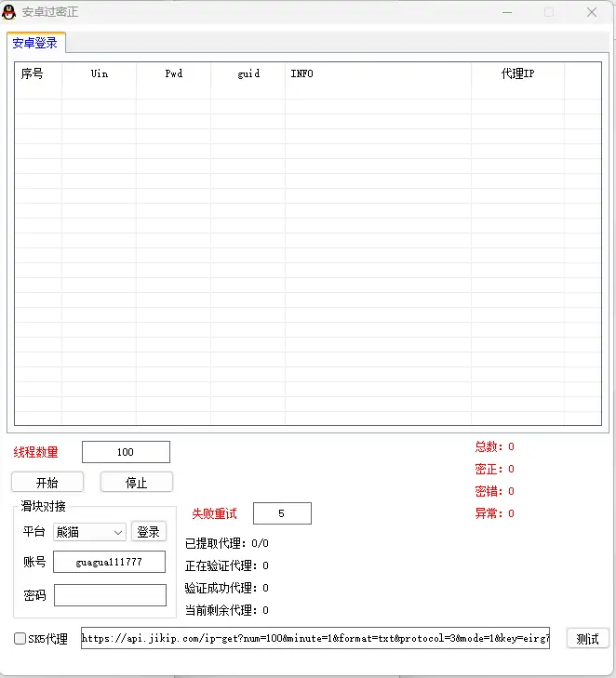Focus the 账号 field with guagua111777
616x678 pixels.
[110, 562]
